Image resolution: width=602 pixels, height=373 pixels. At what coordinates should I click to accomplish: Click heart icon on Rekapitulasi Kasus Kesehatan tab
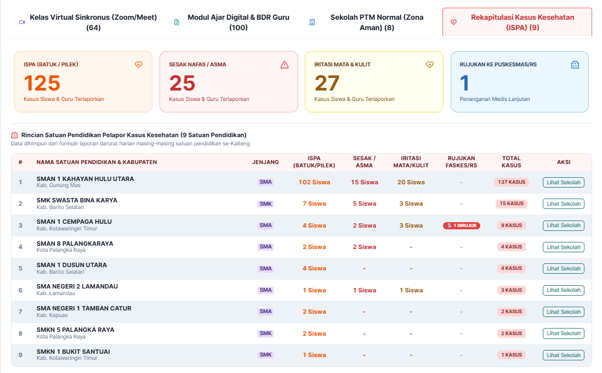453,22
